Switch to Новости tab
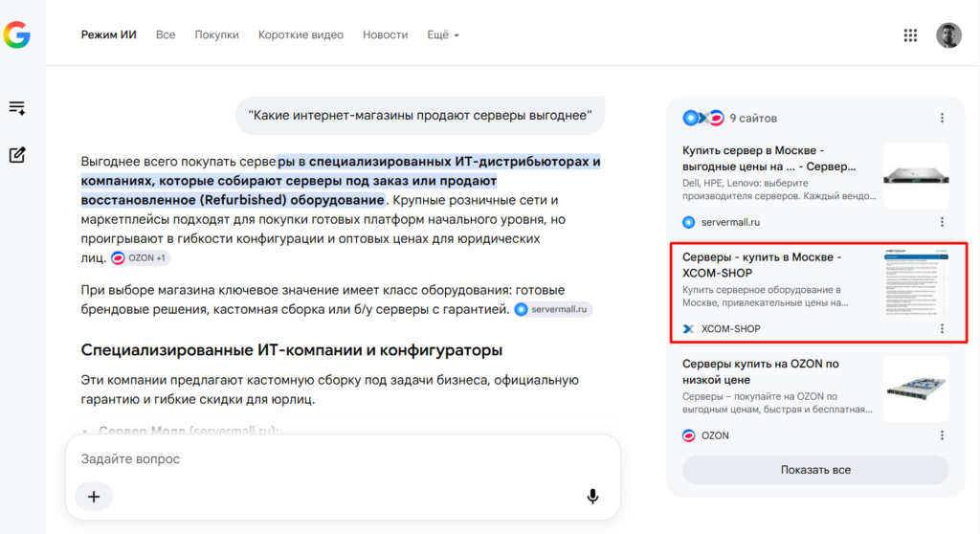Viewport: 980px width, 534px height. (385, 35)
